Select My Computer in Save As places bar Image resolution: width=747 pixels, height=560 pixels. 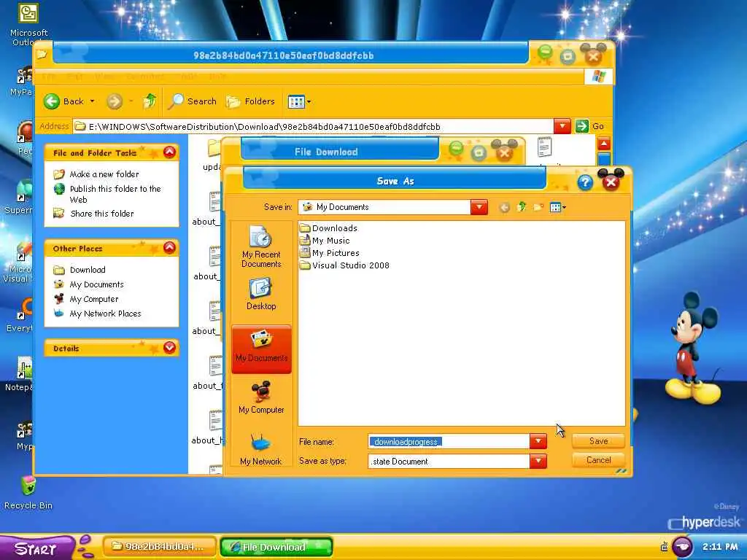(261, 397)
